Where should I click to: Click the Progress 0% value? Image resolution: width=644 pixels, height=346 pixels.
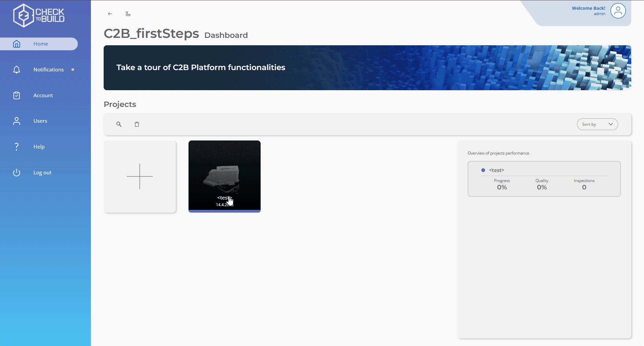click(502, 187)
